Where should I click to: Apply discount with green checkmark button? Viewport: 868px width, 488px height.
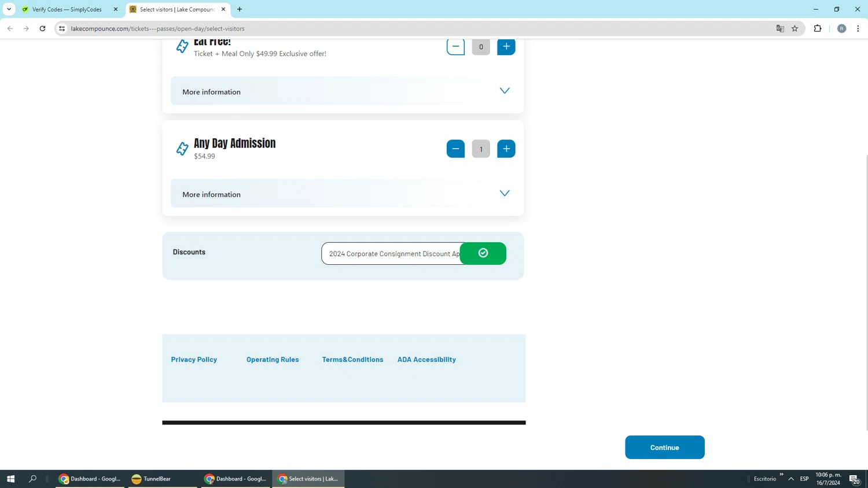[483, 253]
